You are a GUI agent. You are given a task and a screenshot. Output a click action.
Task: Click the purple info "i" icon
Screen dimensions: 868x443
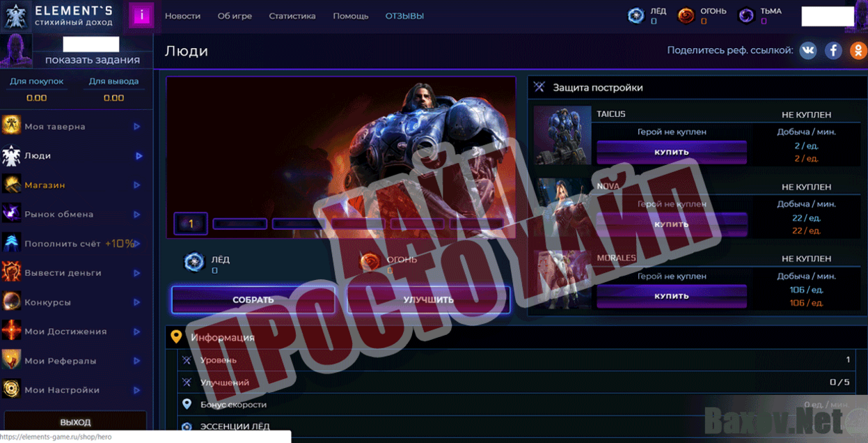click(141, 15)
